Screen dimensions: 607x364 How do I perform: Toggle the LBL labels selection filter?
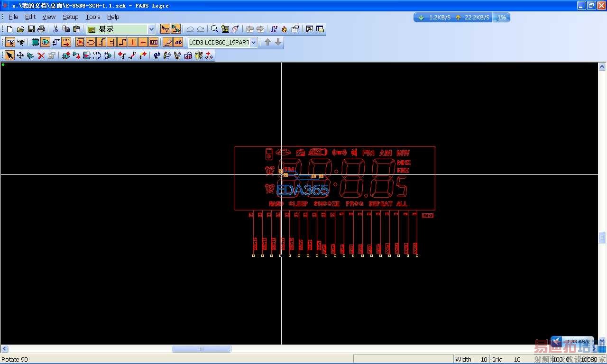pyautogui.click(x=154, y=42)
